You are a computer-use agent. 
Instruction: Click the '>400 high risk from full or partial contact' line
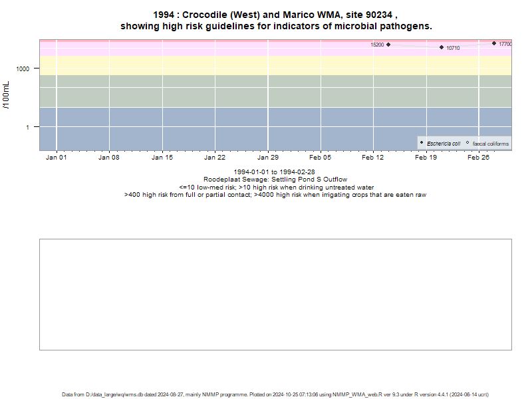click(x=275, y=195)
